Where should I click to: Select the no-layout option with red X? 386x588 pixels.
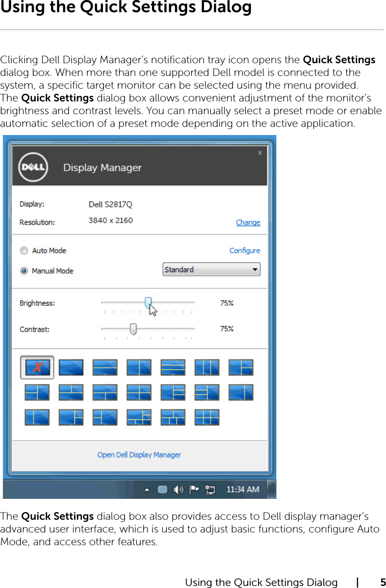point(37,367)
